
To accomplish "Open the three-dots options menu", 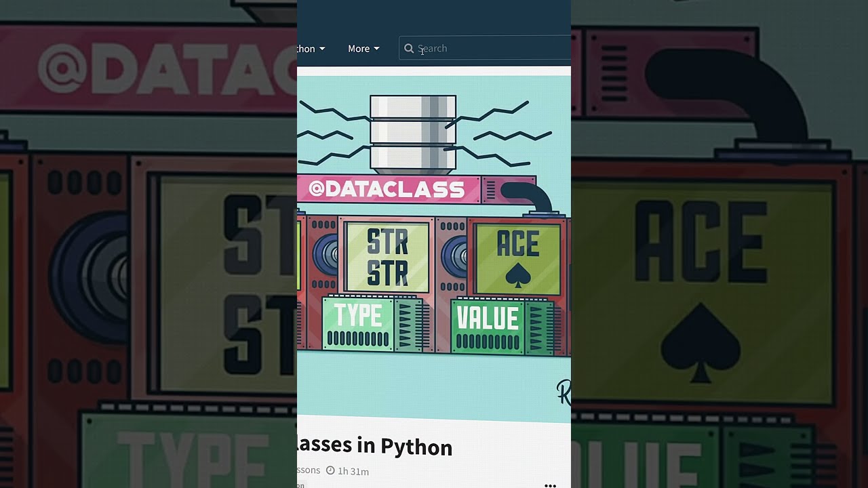I will tap(550, 485).
